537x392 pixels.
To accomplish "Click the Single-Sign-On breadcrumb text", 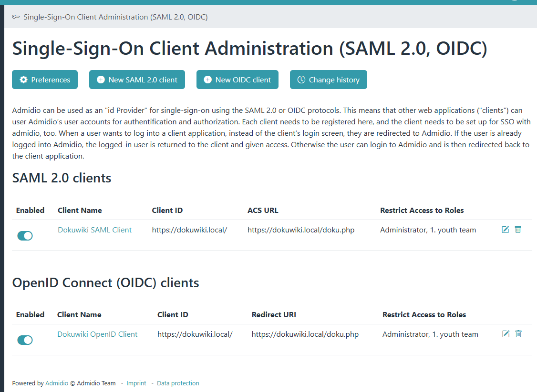I will [115, 17].
